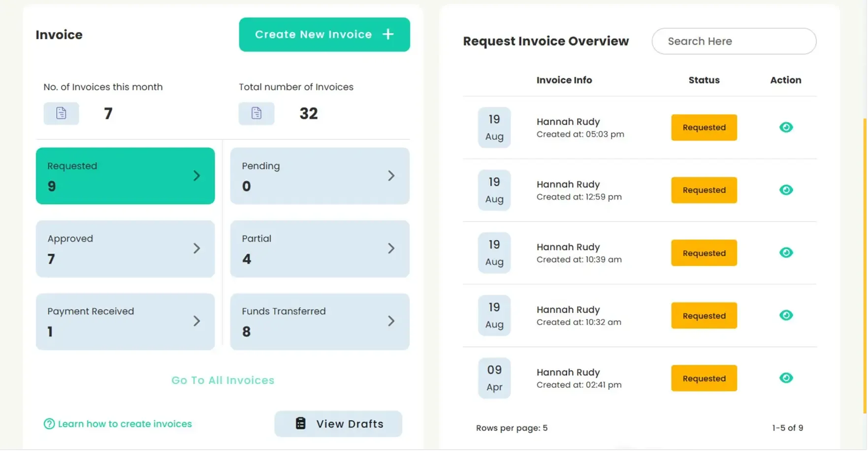
Task: View the 12:59 pm invoice via eye icon
Action: click(x=786, y=190)
